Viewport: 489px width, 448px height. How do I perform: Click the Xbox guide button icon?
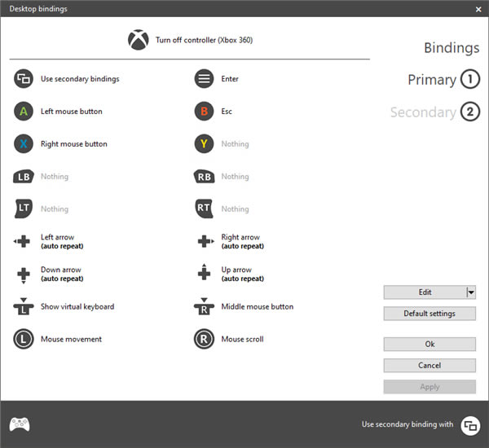pos(139,40)
